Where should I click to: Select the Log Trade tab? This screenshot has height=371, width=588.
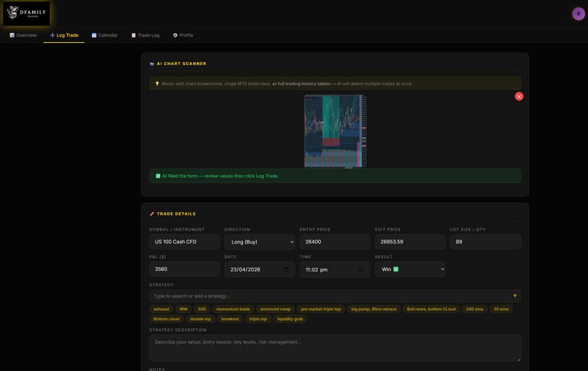(64, 35)
